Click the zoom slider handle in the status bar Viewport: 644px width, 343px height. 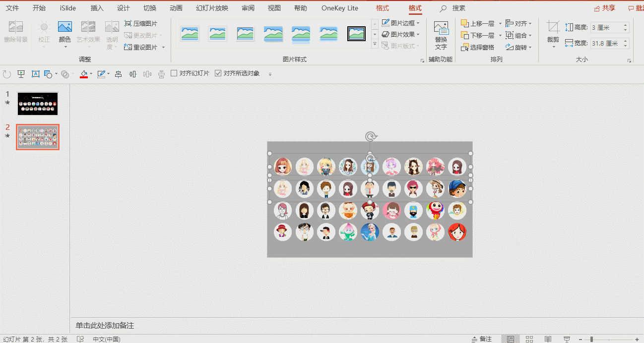(592, 339)
